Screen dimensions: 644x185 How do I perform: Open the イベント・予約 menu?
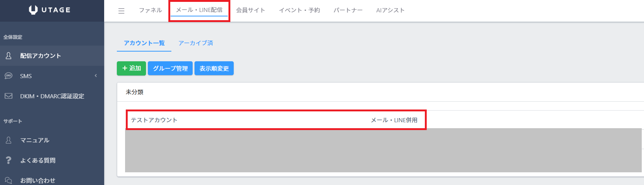pos(299,10)
